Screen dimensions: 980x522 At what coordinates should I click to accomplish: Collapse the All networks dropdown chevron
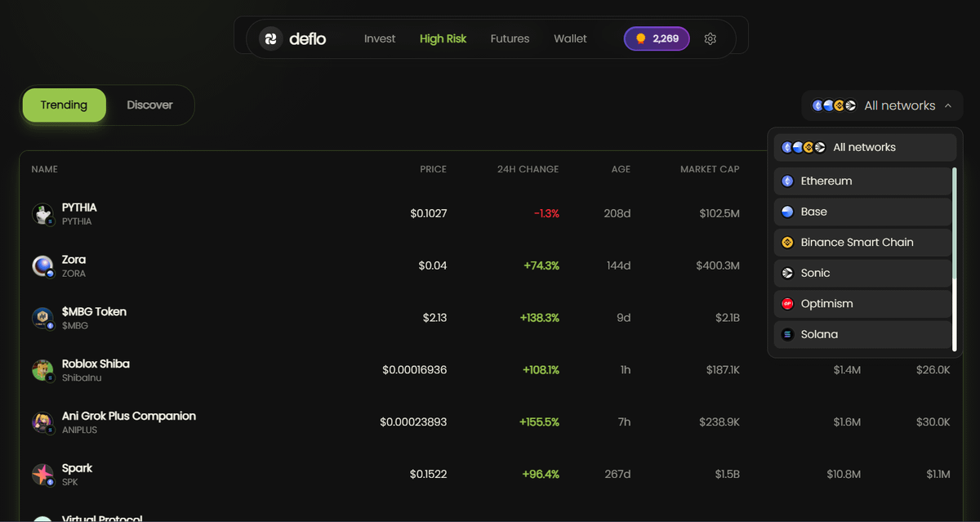pyautogui.click(x=948, y=105)
